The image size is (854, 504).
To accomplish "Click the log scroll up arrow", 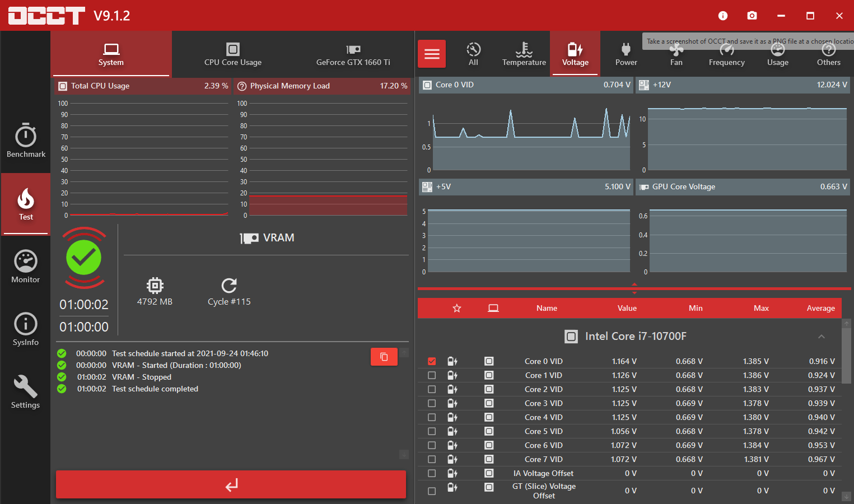I will point(404,352).
